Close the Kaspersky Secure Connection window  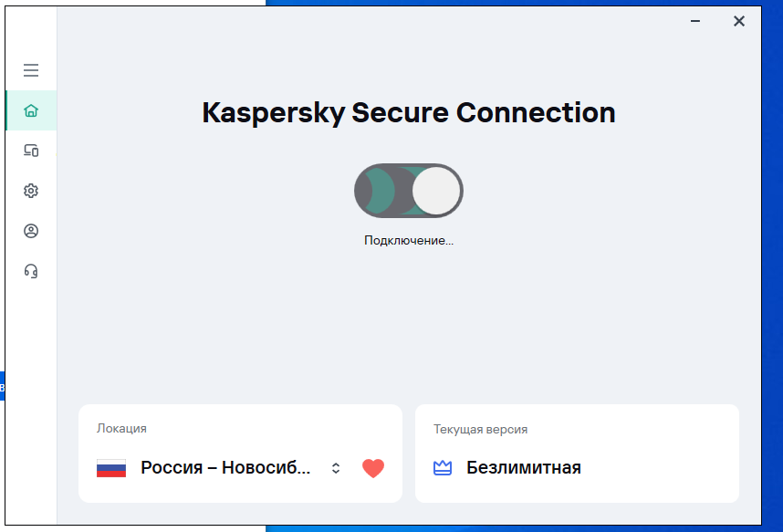(739, 21)
